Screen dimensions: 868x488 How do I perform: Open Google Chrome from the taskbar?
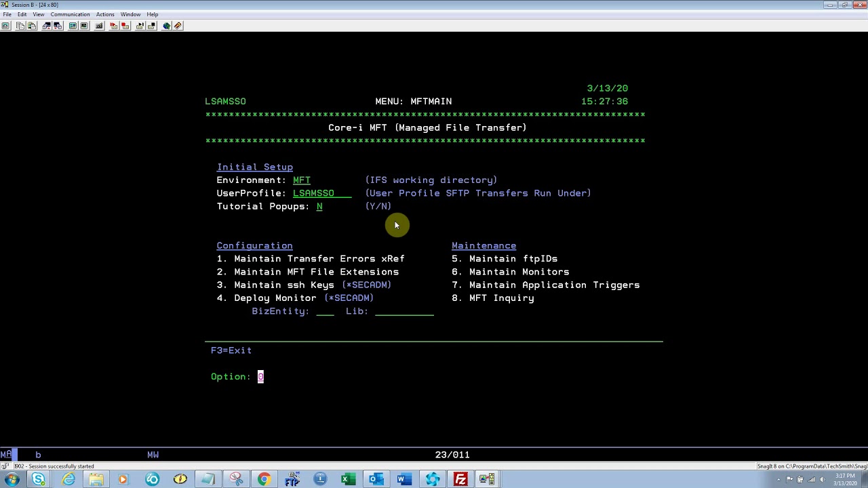coord(264,480)
